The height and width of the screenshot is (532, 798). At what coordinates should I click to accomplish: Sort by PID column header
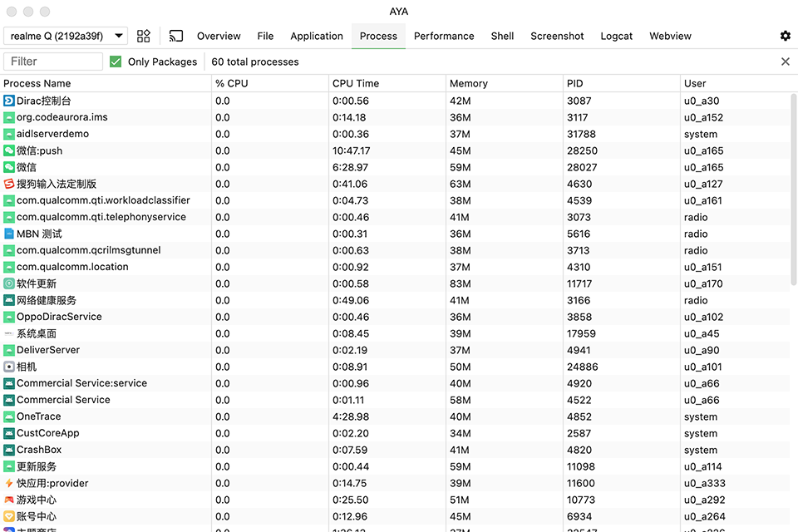622,83
